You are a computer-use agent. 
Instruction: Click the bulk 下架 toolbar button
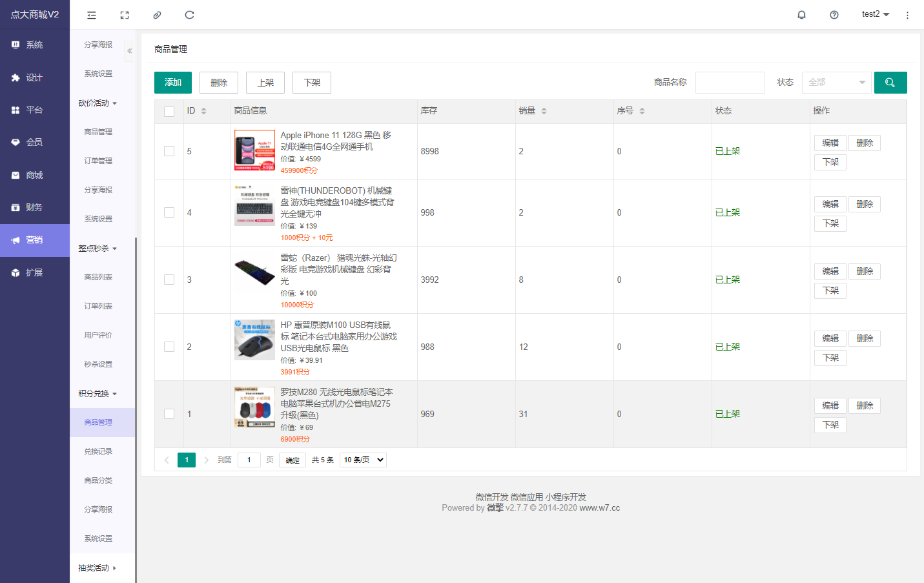[312, 83]
